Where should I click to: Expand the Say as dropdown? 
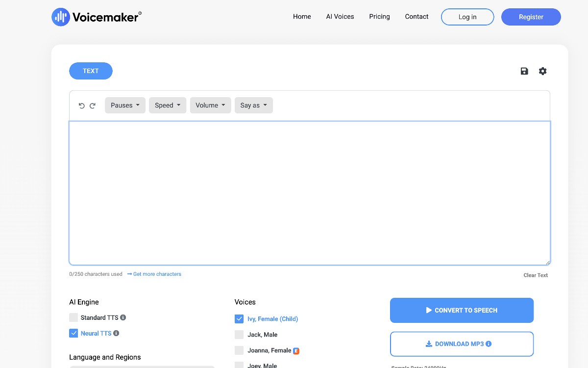253,105
